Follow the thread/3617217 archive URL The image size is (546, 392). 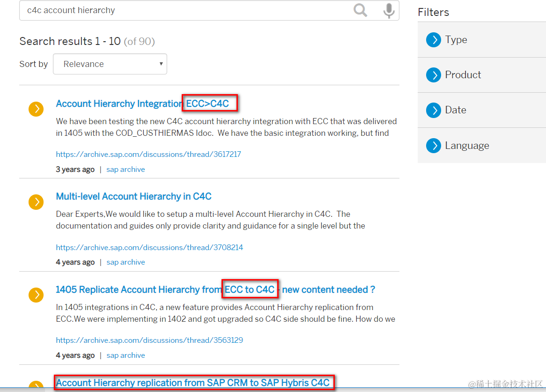(148, 154)
